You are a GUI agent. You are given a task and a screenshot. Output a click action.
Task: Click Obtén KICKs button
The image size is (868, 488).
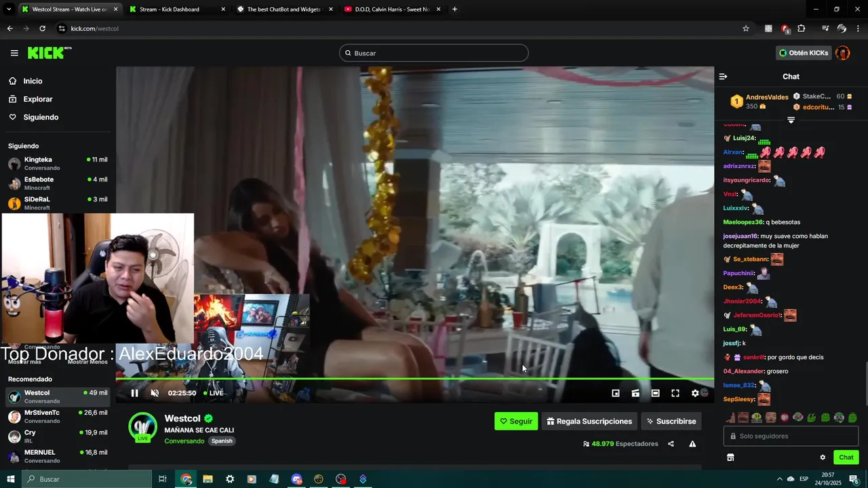804,53
